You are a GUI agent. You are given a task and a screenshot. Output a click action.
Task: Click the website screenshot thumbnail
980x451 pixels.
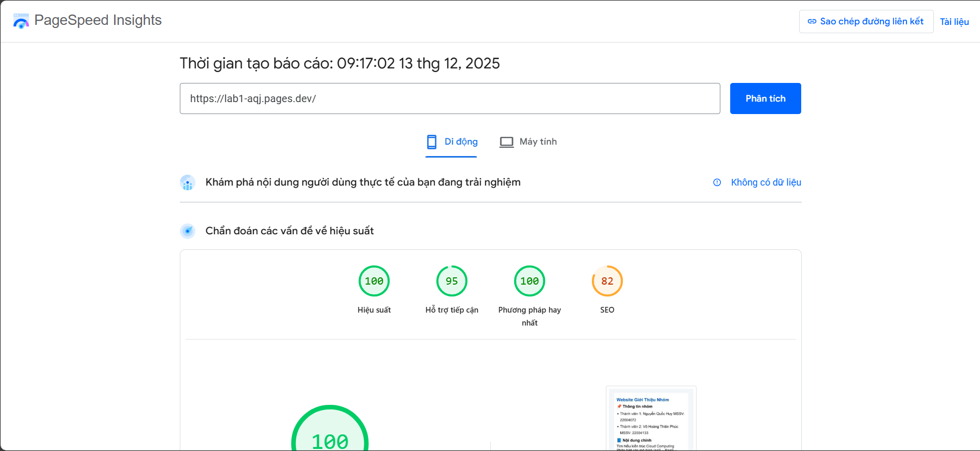click(650, 420)
